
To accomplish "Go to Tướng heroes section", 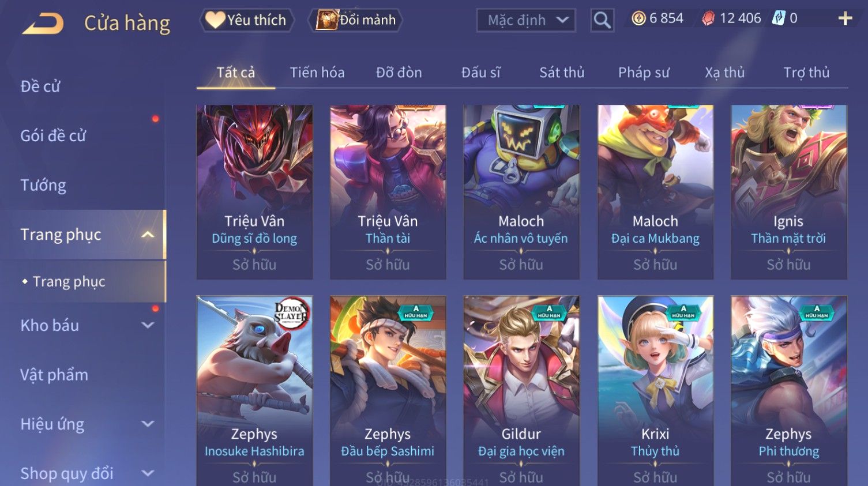I will coord(43,185).
